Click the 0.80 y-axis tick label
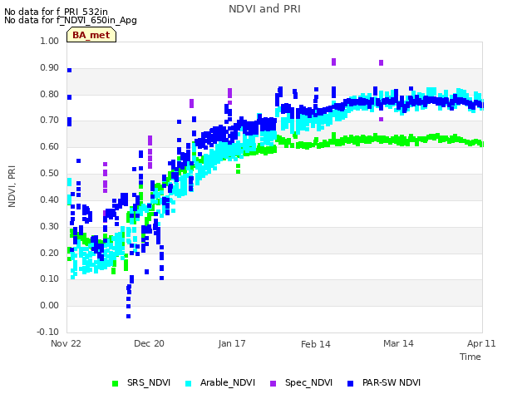532x399 pixels. [50, 94]
